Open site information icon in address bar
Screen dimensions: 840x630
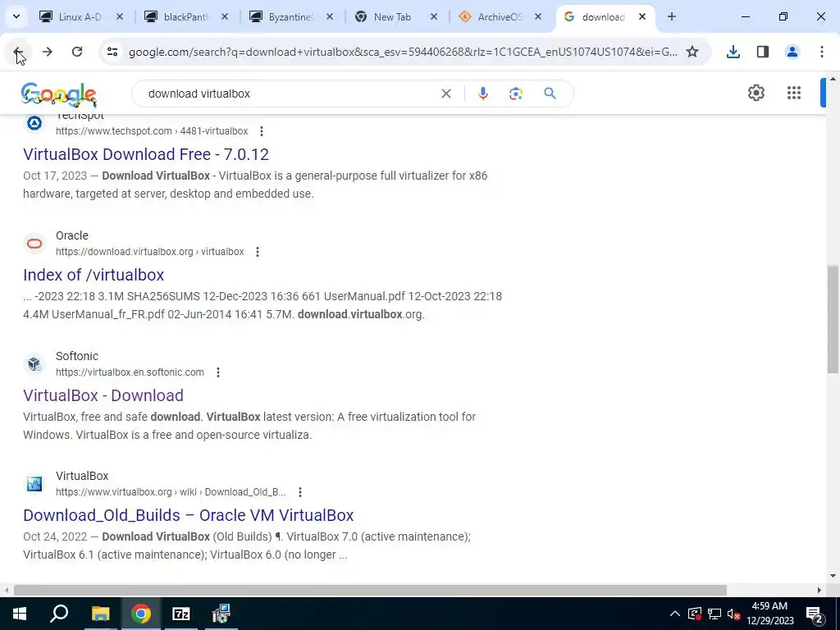tap(112, 52)
